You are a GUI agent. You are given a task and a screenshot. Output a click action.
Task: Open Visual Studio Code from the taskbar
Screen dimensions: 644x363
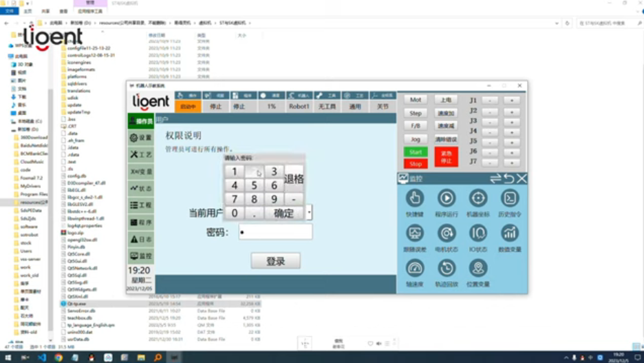point(42,357)
